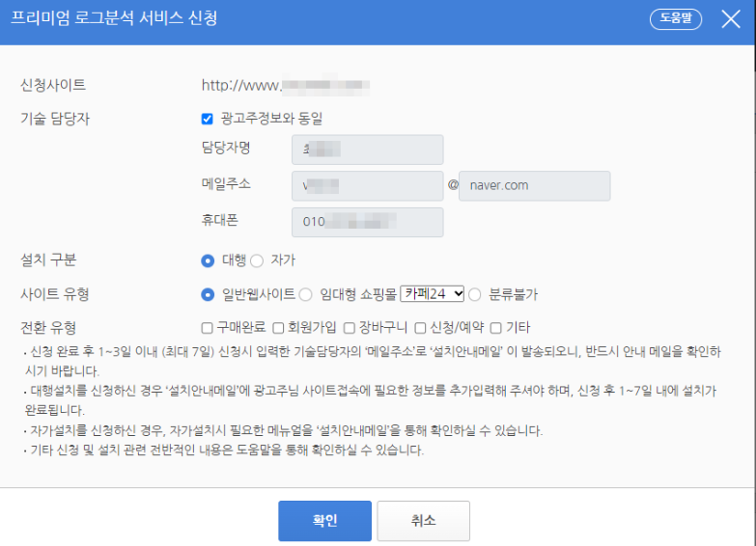Open the 카페24 shopping mall dropdown
This screenshot has height=546, width=756.
[433, 293]
